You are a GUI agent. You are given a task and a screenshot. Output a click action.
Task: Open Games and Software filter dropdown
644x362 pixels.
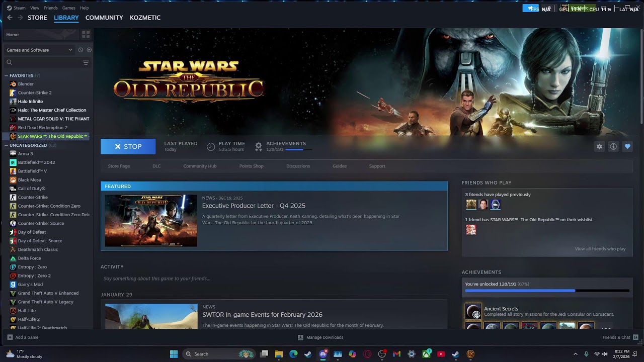39,50
